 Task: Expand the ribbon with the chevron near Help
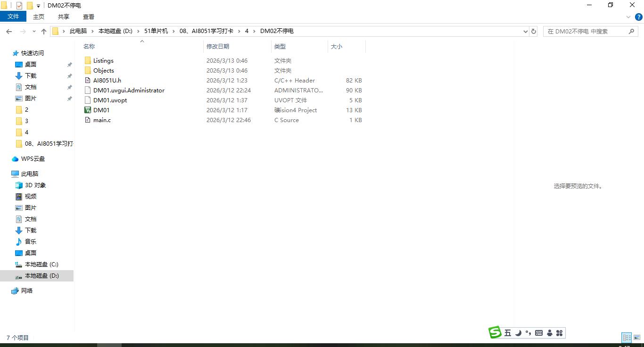(x=628, y=17)
